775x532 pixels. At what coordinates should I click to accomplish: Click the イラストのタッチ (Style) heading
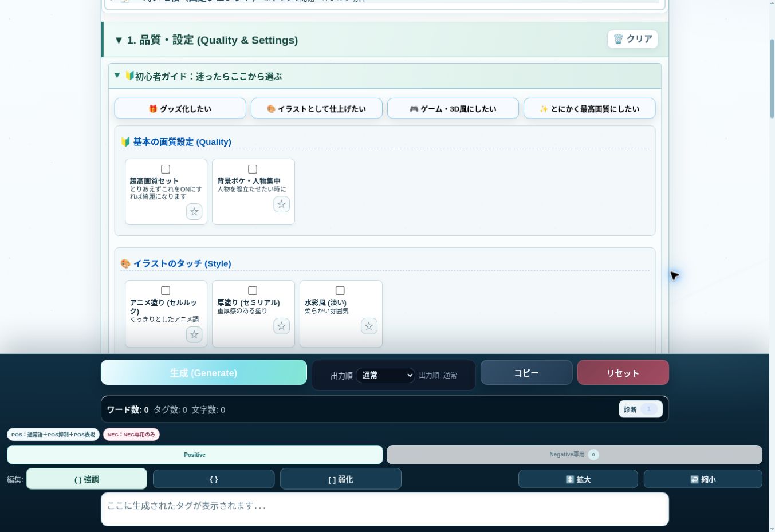(182, 263)
